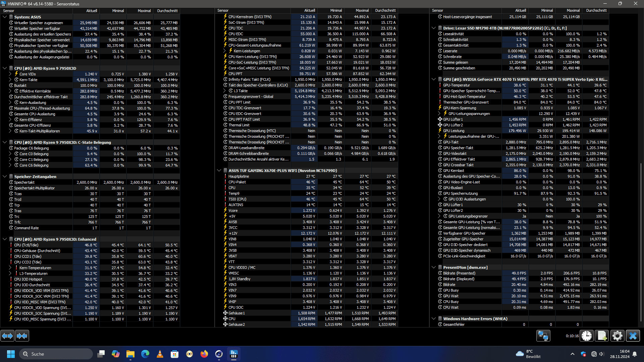Click the Durchschnitt column header in left panel
The image size is (644, 362).
tap(167, 11)
